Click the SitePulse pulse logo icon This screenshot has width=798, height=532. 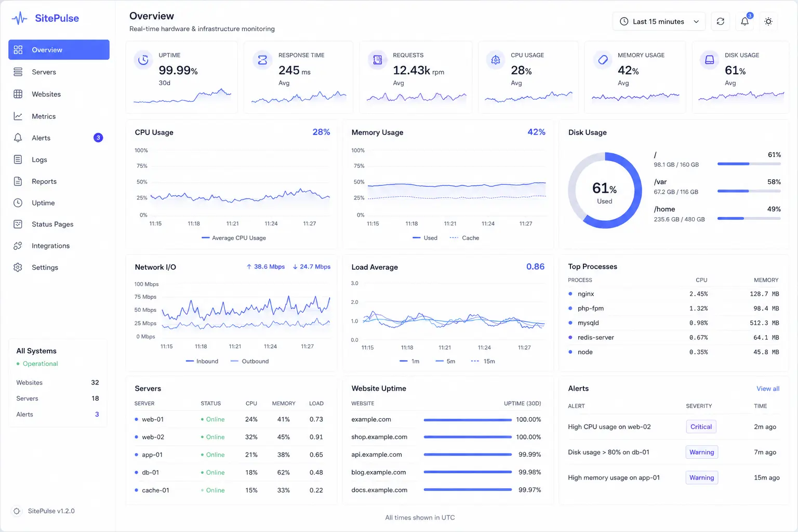click(x=19, y=18)
